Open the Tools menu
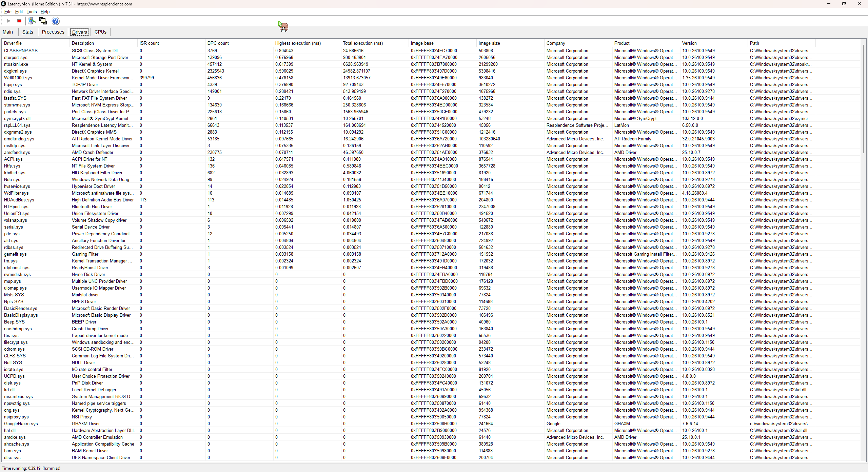This screenshot has height=472, width=868. click(x=32, y=12)
